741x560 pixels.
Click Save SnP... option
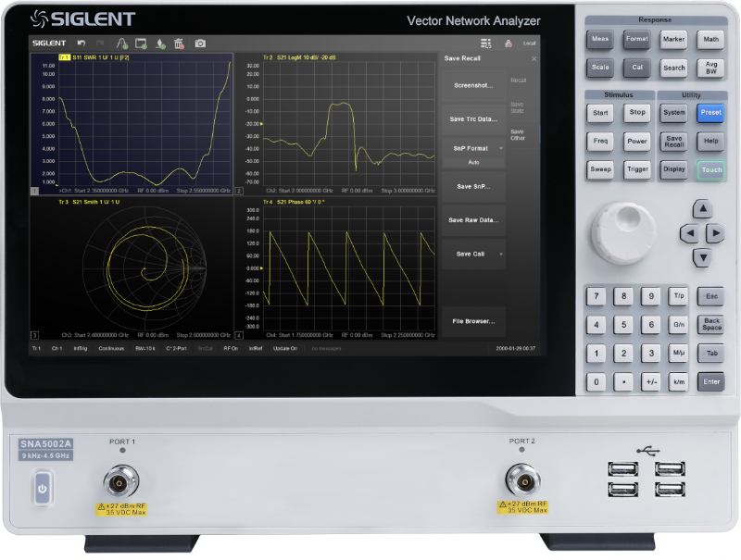click(x=473, y=186)
